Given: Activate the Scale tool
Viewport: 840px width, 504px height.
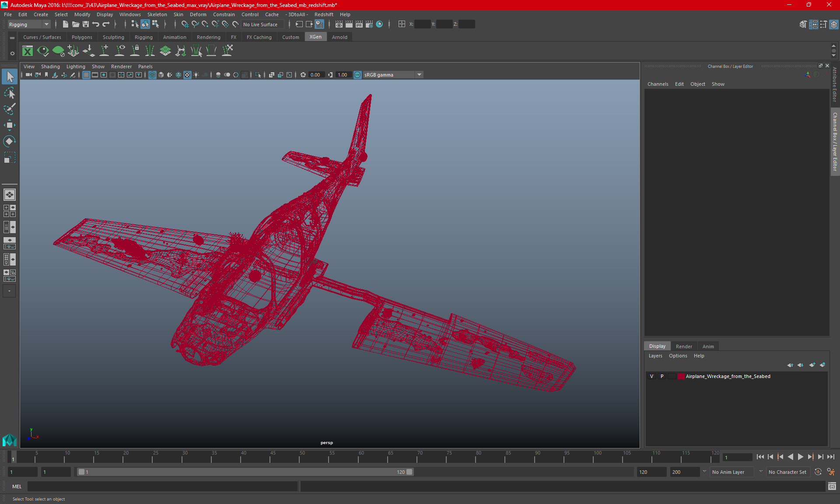Looking at the screenshot, I should point(10,157).
